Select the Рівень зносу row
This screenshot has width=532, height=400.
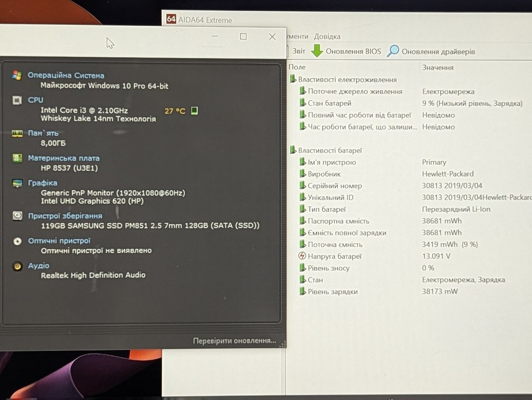(x=410, y=268)
